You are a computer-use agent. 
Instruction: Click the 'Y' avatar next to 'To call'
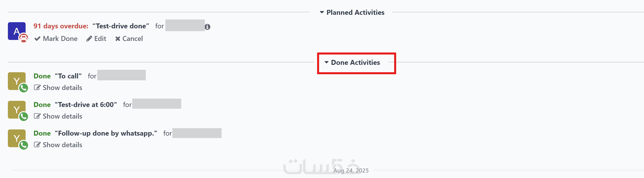coord(16,80)
